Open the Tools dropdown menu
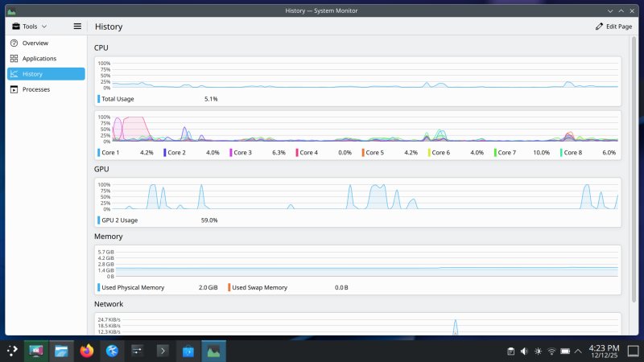Image resolution: width=644 pixels, height=362 pixels. click(29, 27)
